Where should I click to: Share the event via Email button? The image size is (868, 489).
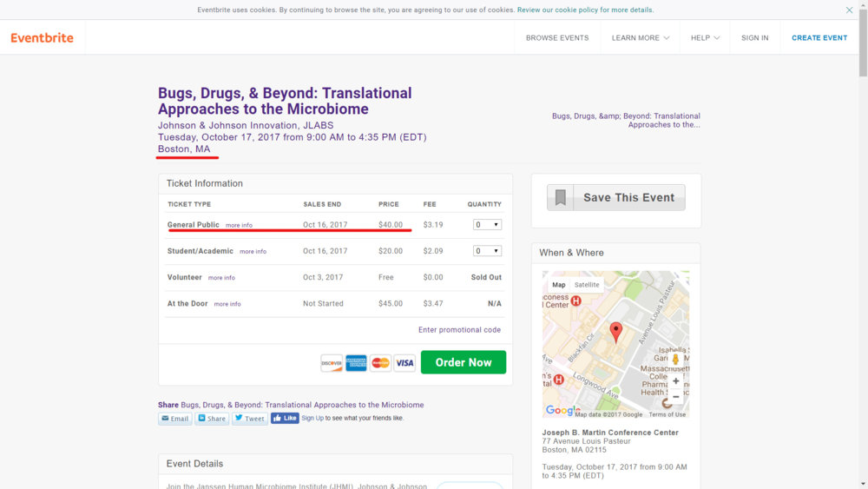[x=175, y=419]
